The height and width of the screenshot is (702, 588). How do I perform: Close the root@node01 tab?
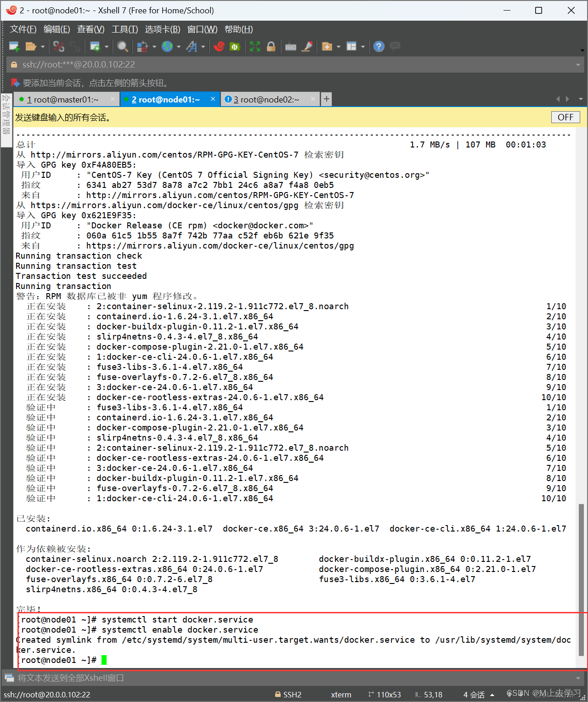coord(213,99)
